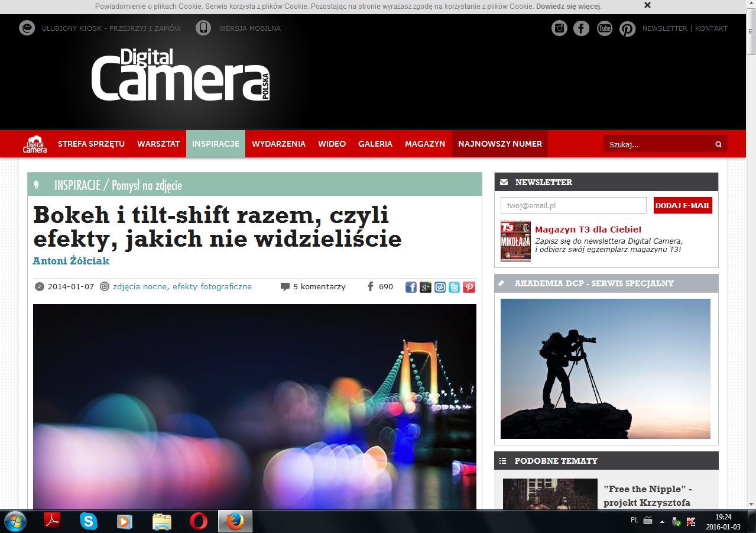Click the header Facebook round icon
This screenshot has height=533, width=756.
pos(582,28)
